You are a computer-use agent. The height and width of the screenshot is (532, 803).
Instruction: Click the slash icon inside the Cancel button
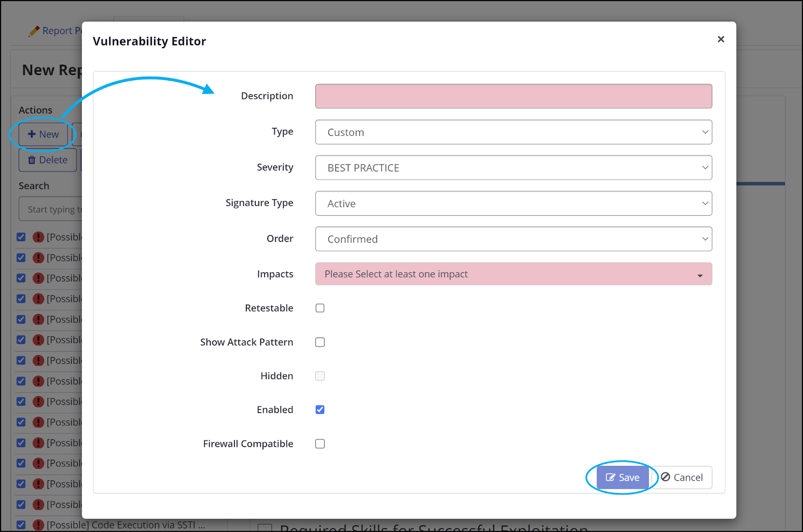pyautogui.click(x=666, y=477)
